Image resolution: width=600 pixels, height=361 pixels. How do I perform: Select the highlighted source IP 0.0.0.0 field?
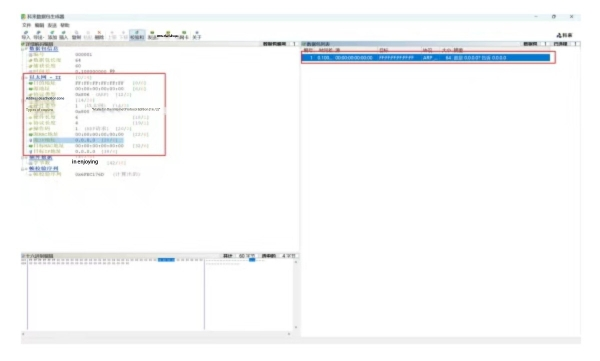[x=77, y=140]
